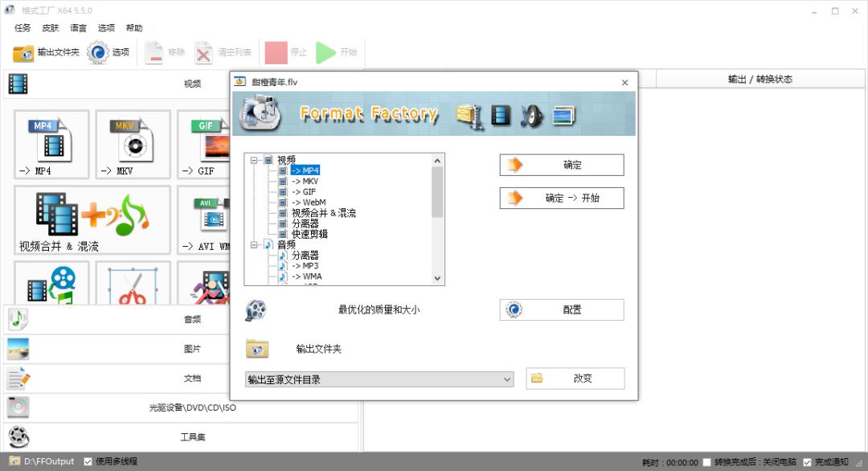This screenshot has height=471, width=868.
Task: Select -> MKV in the tree
Action: click(x=305, y=181)
